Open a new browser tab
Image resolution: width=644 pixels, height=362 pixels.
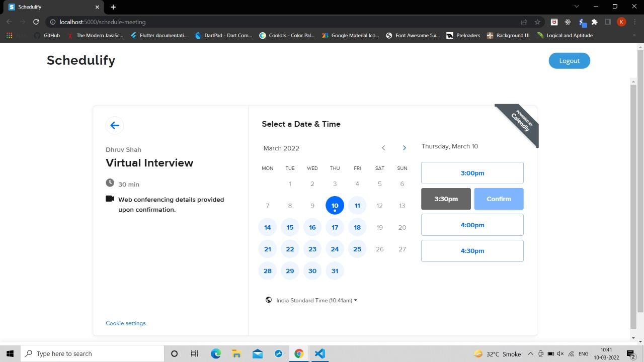[113, 7]
